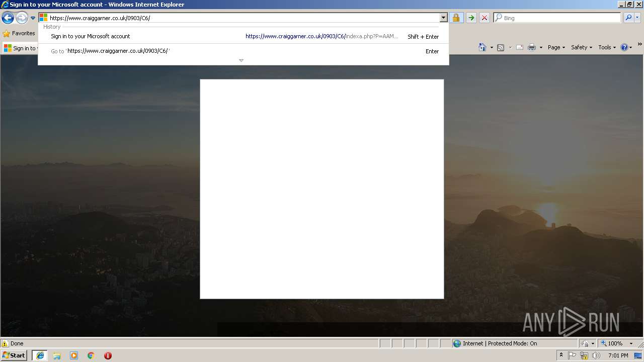Select the 'Sign in to' browser tab
The width and height of the screenshot is (644, 362).
[x=20, y=48]
